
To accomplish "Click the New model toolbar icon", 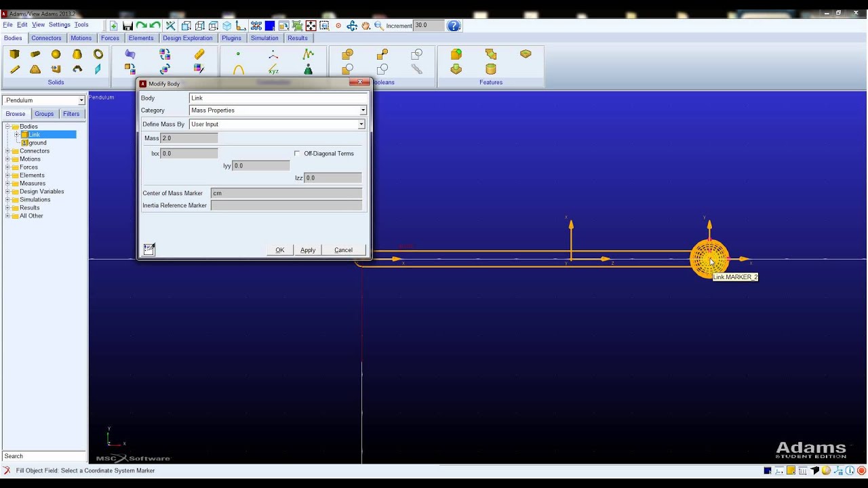I will pyautogui.click(x=113, y=26).
